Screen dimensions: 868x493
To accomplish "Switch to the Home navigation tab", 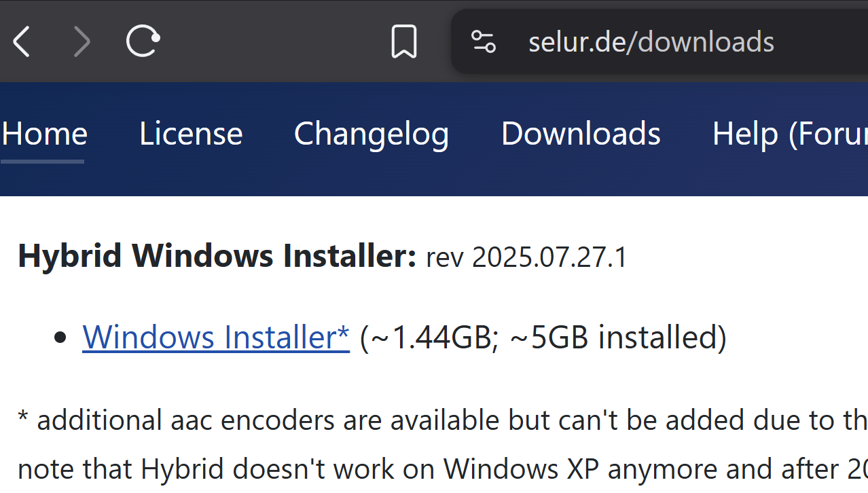I will 43,133.
